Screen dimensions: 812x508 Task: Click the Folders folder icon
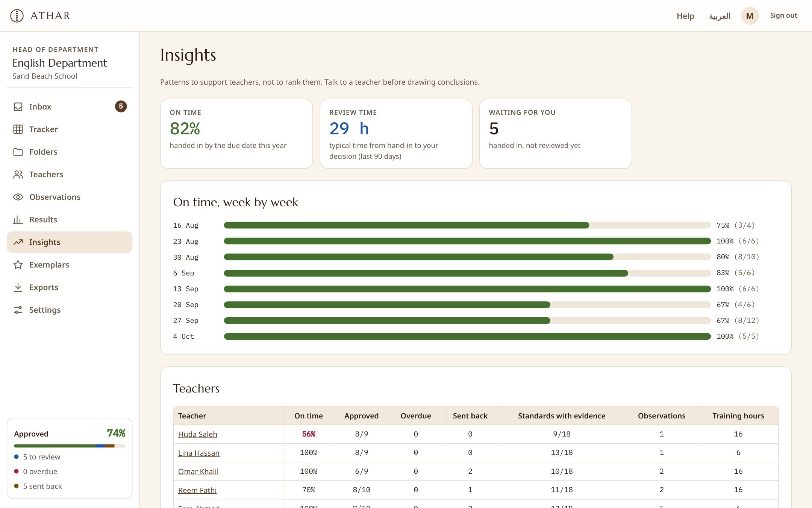click(x=18, y=152)
